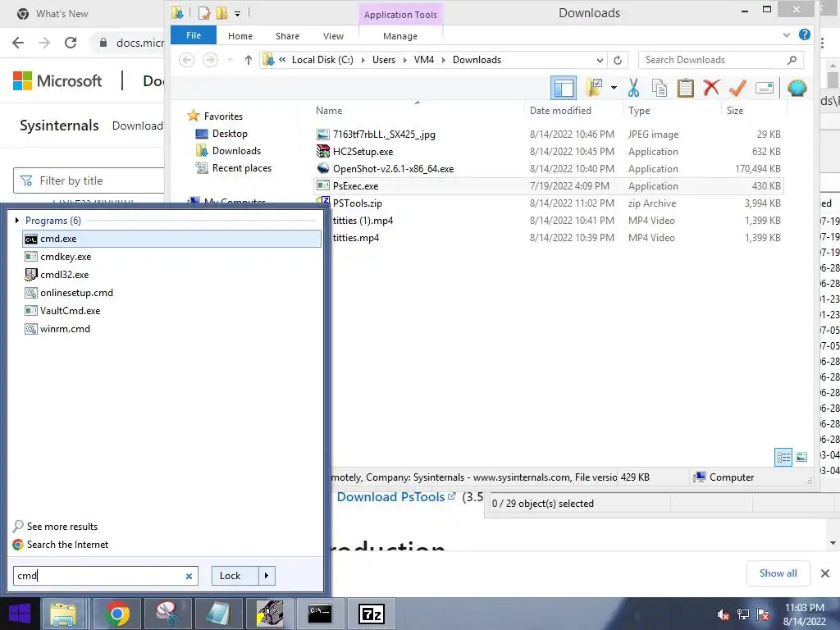Refresh the Downloads folder view
This screenshot has height=630, width=840.
coord(618,60)
